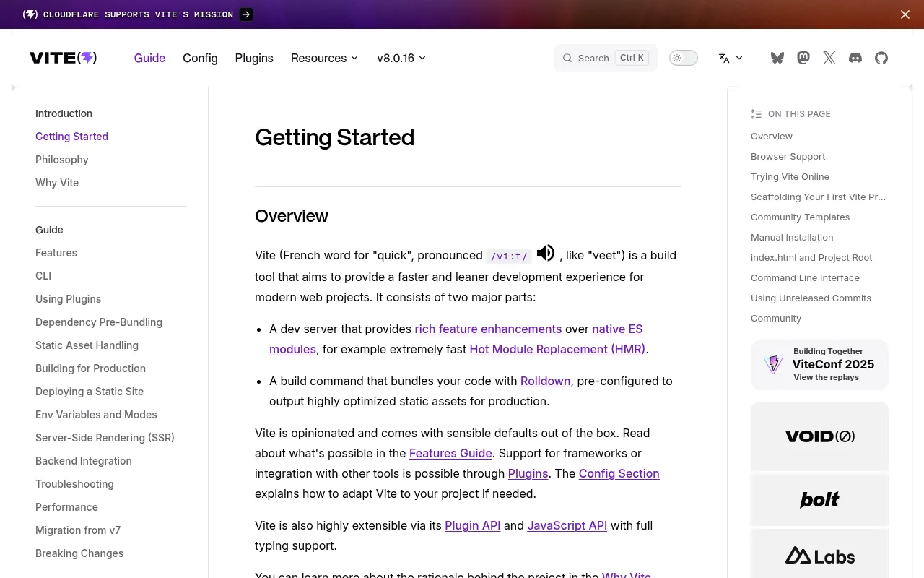Follow the Config Section link
This screenshot has width=924, height=578.
619,473
